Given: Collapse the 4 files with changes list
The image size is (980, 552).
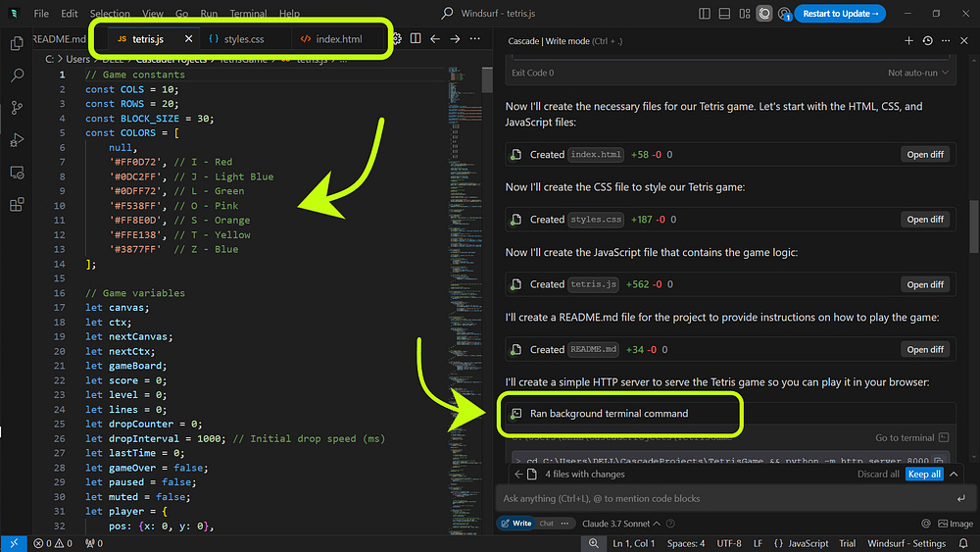Looking at the screenshot, I should [x=954, y=474].
